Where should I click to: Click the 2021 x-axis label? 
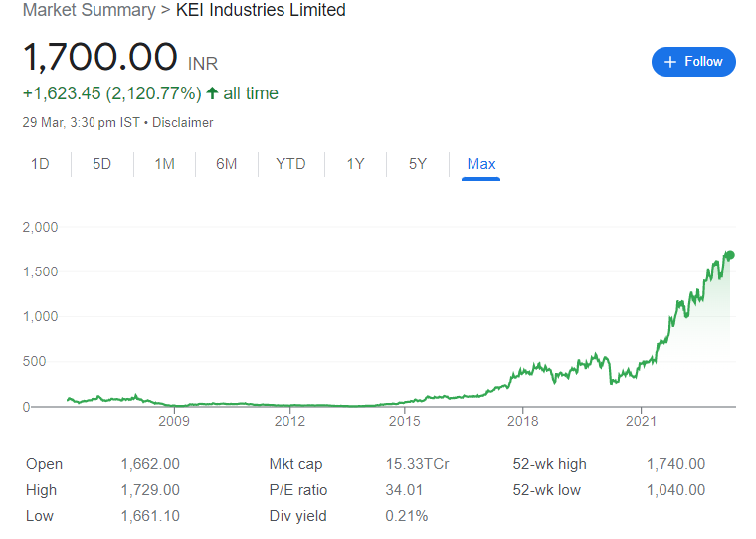pos(642,421)
